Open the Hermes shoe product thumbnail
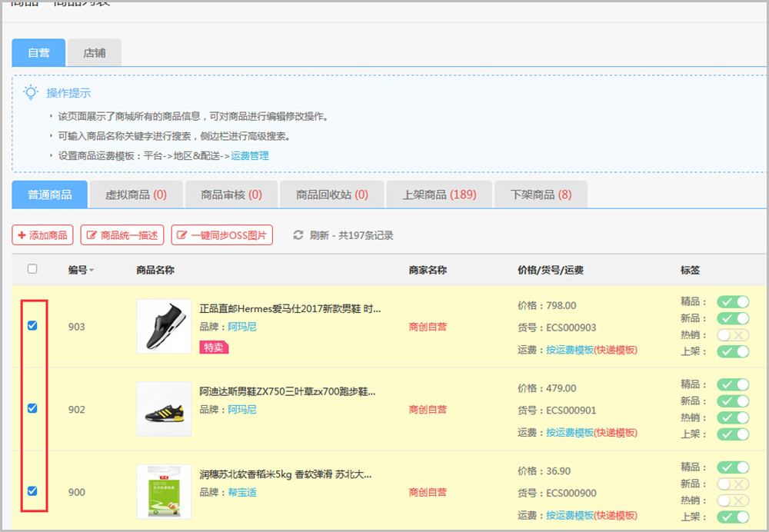769x532 pixels. (164, 327)
